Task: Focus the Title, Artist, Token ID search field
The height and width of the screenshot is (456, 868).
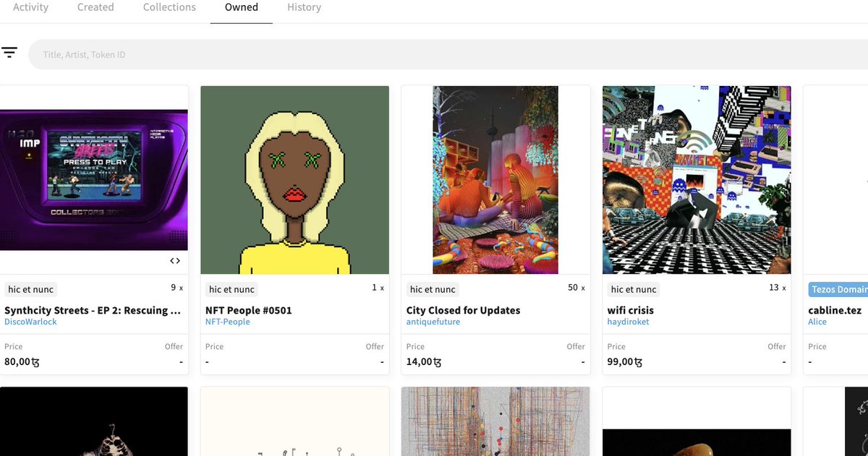Action: click(448, 55)
